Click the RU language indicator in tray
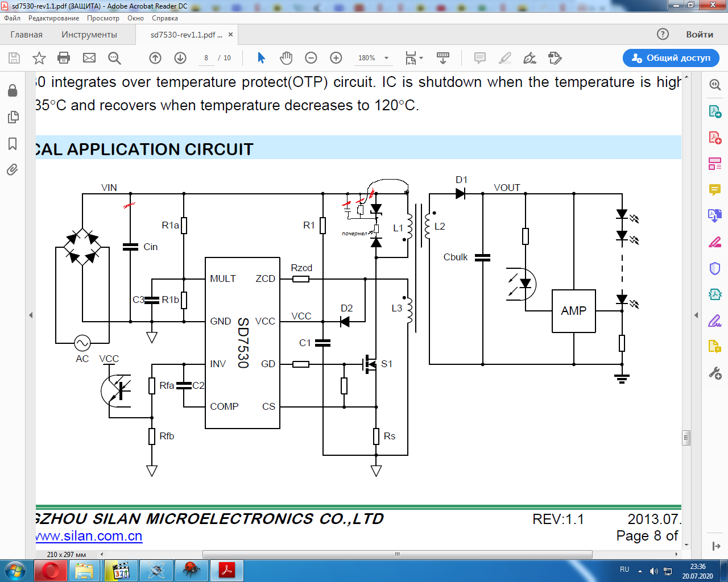 624,569
